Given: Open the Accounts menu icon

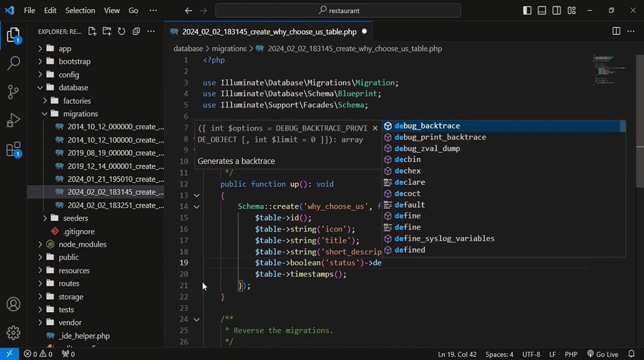Looking at the screenshot, I should pos(14,304).
